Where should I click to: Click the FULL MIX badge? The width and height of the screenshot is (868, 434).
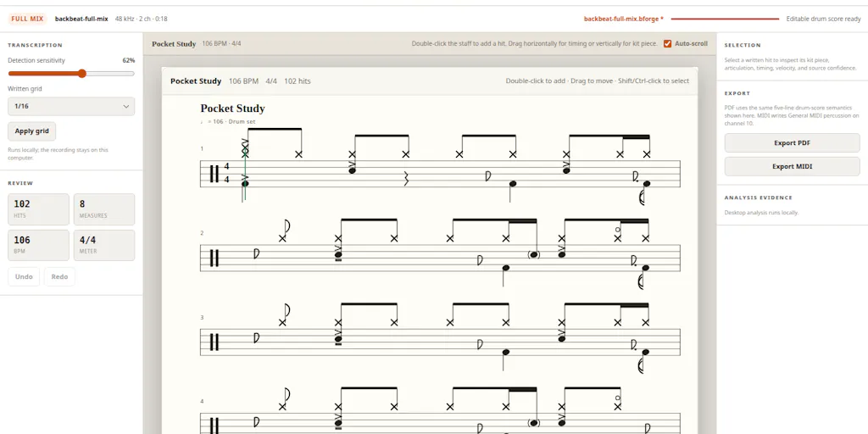[x=27, y=19]
